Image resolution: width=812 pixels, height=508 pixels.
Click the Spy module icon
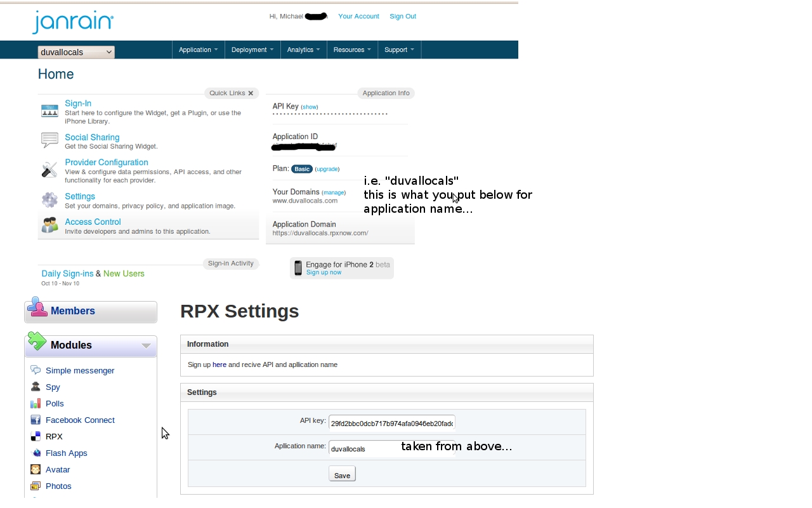(36, 387)
